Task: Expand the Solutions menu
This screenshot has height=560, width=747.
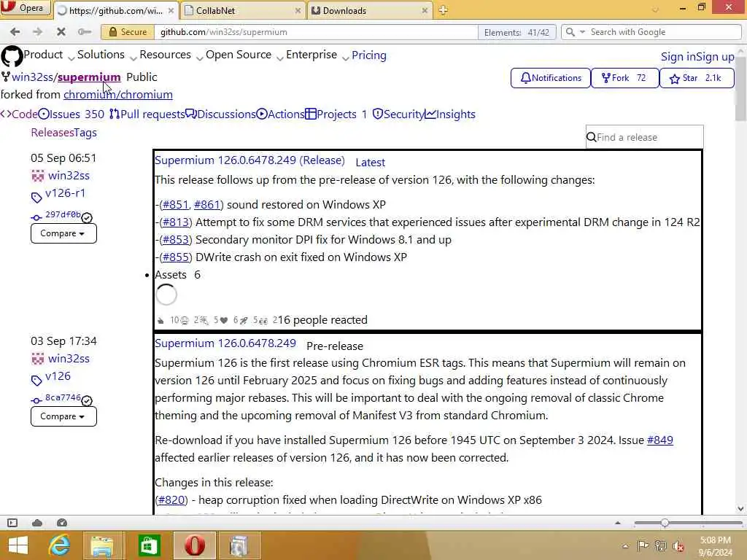Action: point(107,55)
